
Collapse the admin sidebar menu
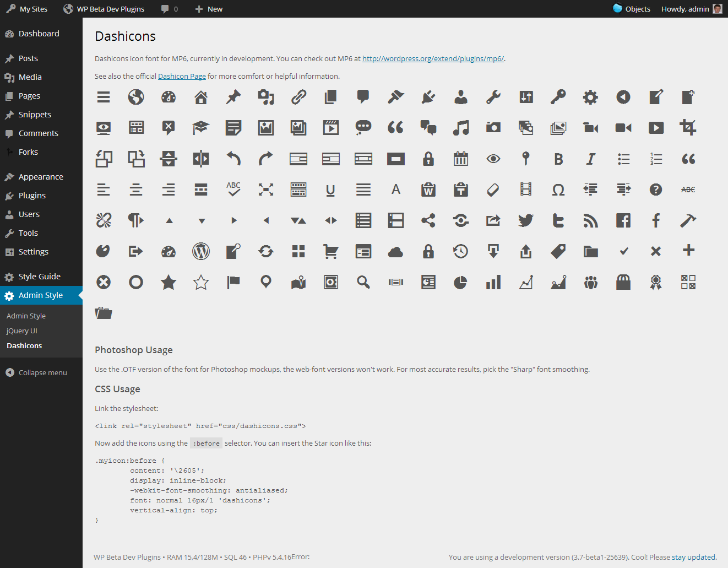pos(36,372)
